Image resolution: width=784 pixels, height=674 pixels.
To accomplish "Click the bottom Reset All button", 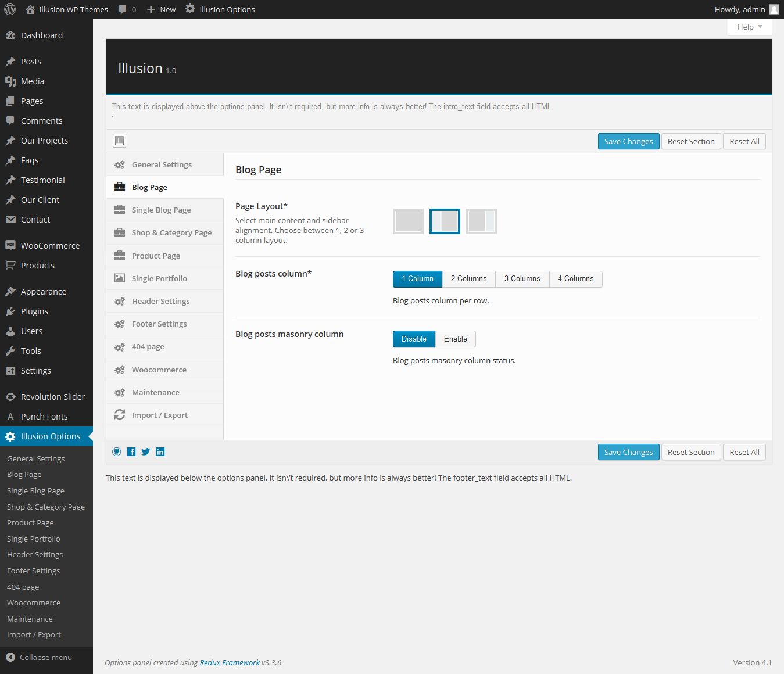I will pos(744,452).
